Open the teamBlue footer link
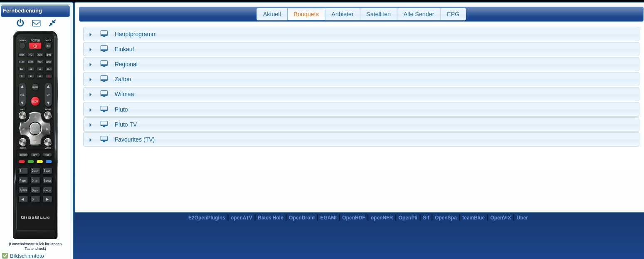Image resolution: width=644 pixels, height=259 pixels. 474,218
